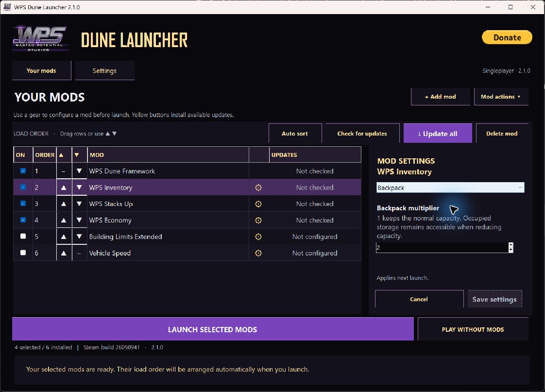Screen dimensions: 545x392
Task: Click the down-arrow column header
Action: tap(80, 154)
